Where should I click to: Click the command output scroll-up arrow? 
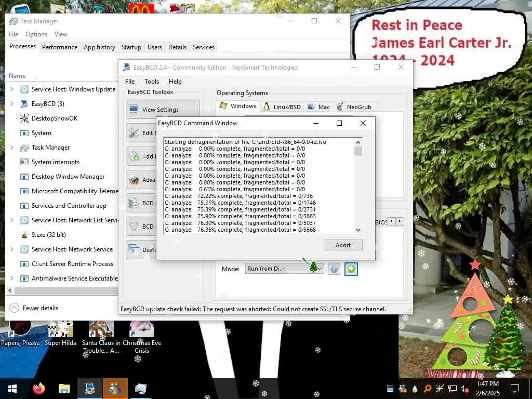[358, 142]
